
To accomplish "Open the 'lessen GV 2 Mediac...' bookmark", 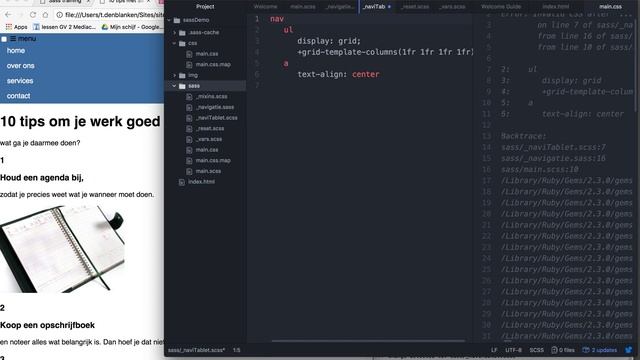I will pos(64,27).
